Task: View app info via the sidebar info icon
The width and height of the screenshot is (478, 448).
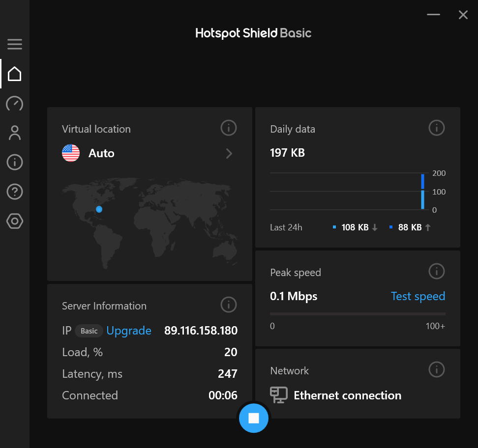Action: coord(15,162)
